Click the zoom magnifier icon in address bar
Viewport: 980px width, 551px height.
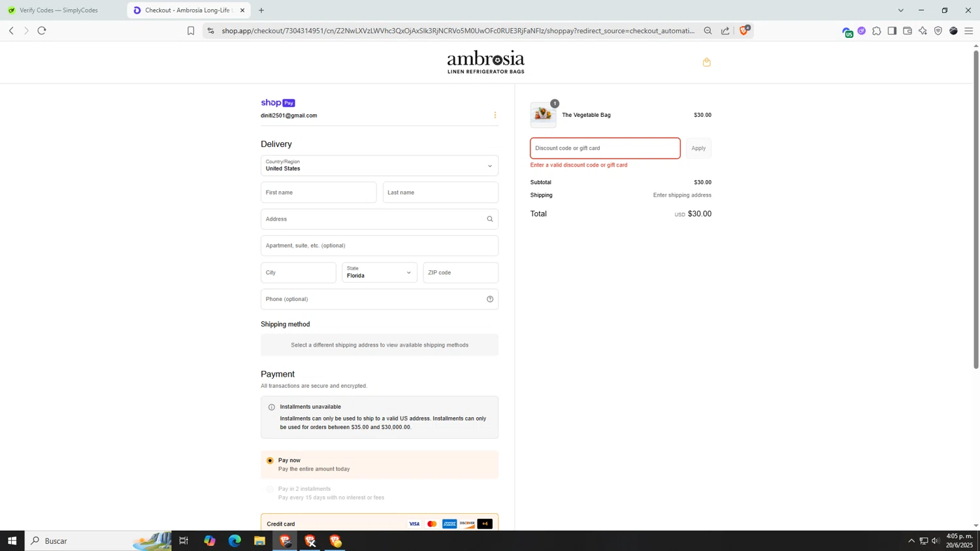(x=708, y=31)
